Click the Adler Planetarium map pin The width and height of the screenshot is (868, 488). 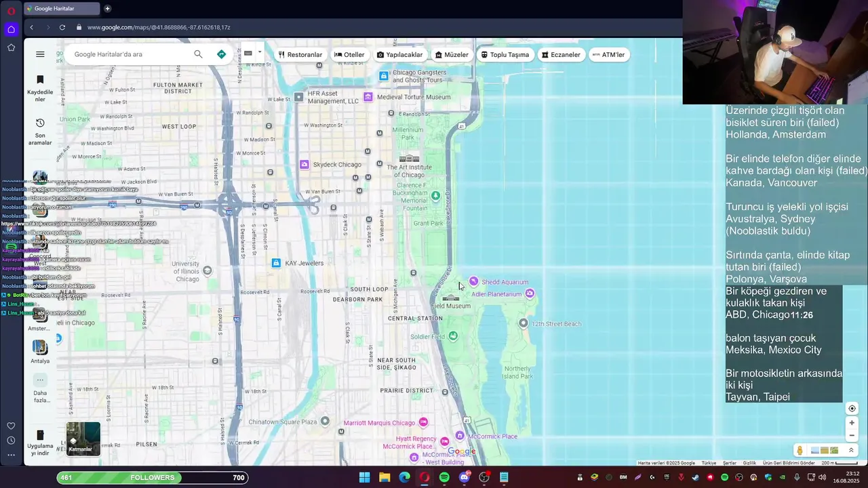click(x=530, y=293)
